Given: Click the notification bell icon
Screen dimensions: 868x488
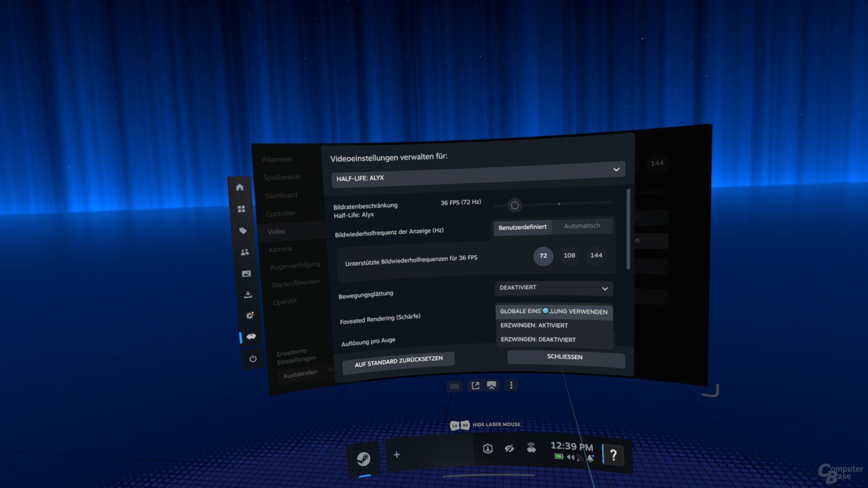Looking at the screenshot, I should [590, 458].
